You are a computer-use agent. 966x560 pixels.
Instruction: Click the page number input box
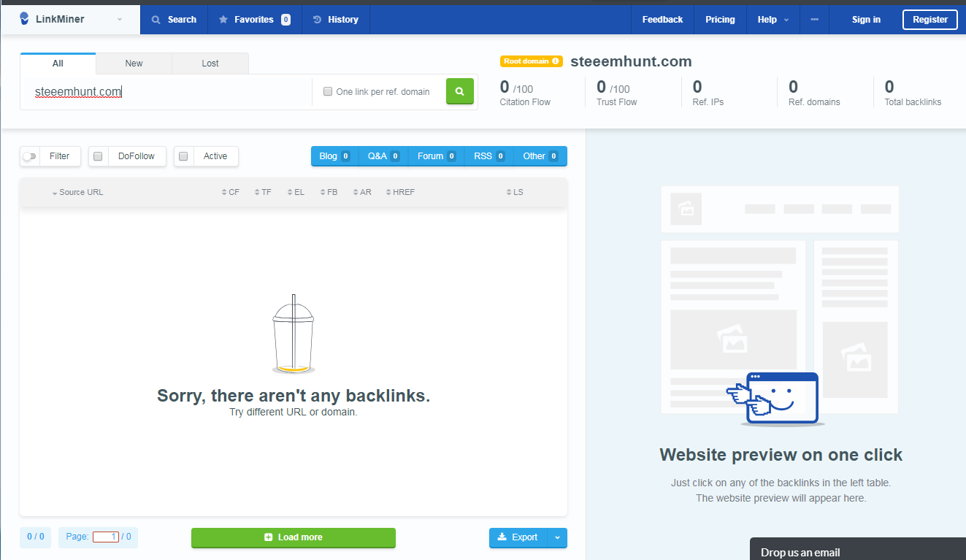pyautogui.click(x=106, y=537)
